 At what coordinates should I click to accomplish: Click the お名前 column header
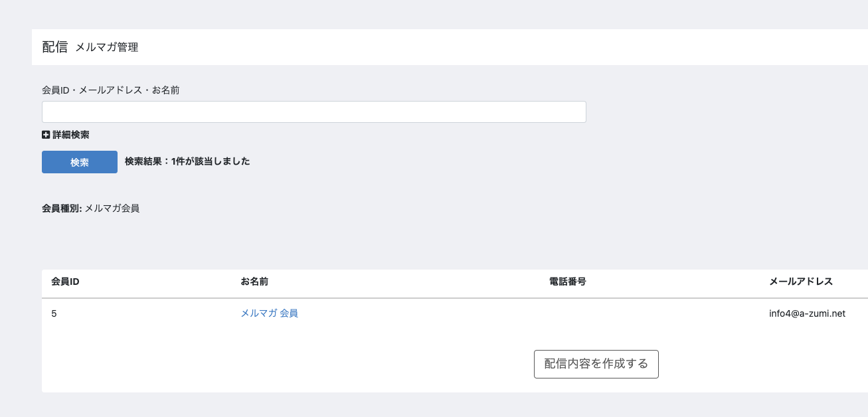pyautogui.click(x=254, y=282)
